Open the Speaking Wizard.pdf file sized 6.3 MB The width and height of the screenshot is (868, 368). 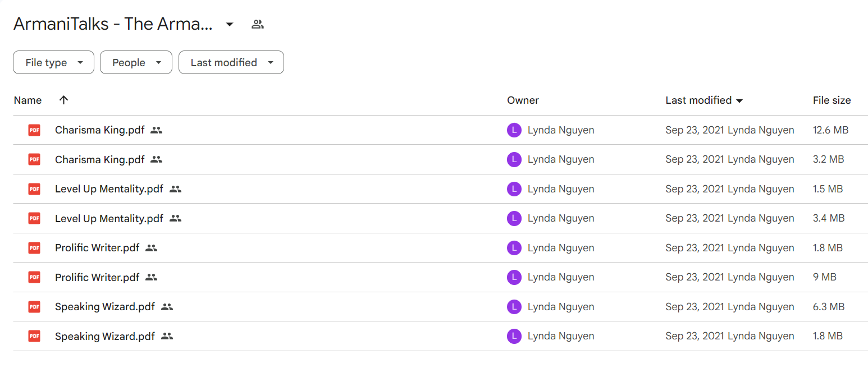pos(105,307)
